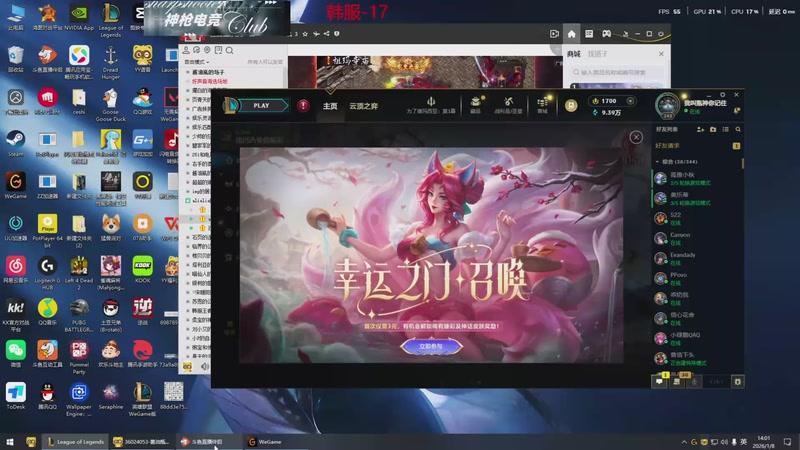Open the red alert notification icon
This screenshot has height=450, width=800.
coord(304,106)
